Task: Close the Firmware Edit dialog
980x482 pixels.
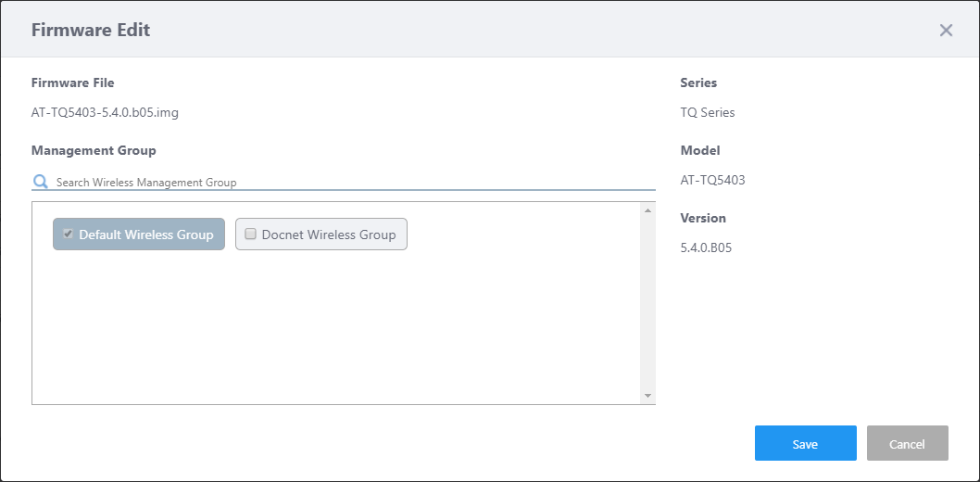Action: (x=946, y=31)
